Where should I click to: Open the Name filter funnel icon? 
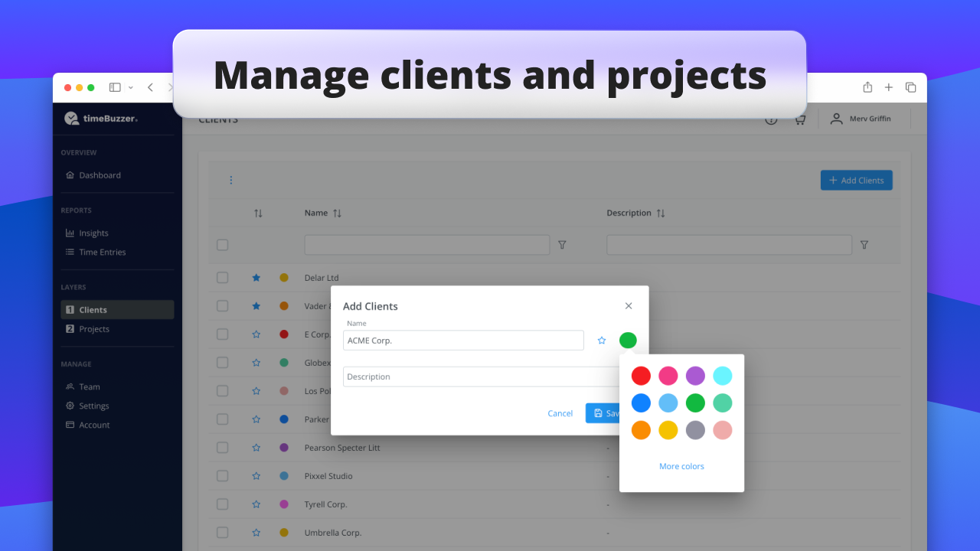pos(562,245)
